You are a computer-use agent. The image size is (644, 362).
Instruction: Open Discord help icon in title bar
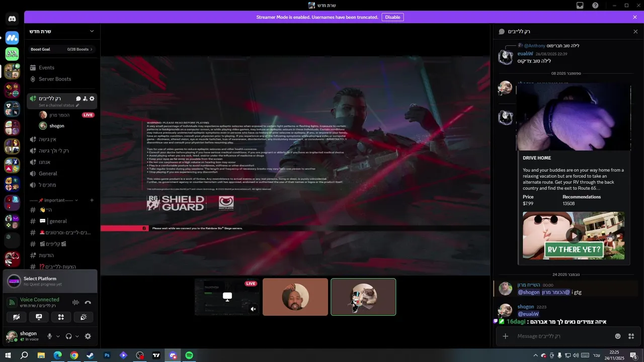point(595,6)
